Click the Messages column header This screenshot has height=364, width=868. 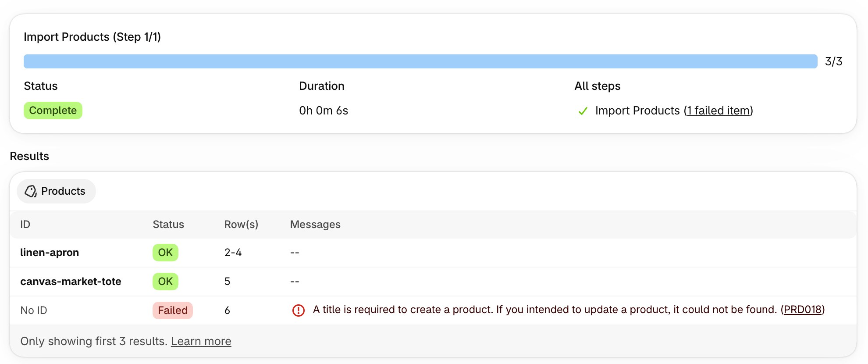click(x=315, y=225)
